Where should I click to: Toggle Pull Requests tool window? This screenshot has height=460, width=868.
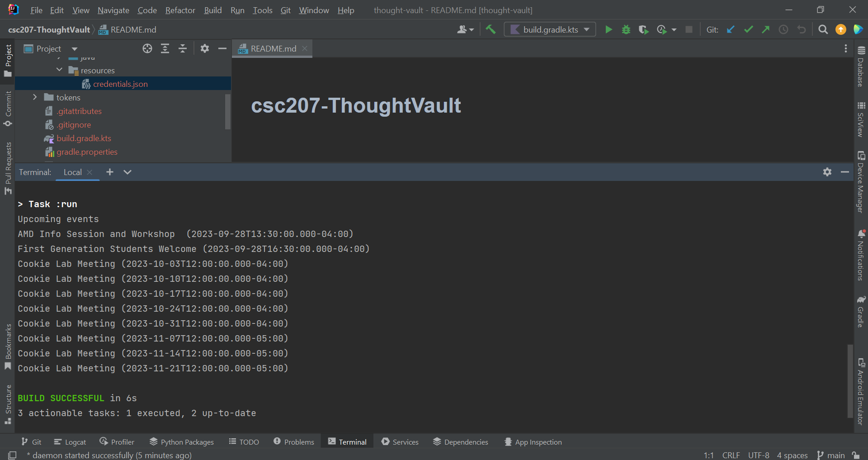tap(8, 168)
